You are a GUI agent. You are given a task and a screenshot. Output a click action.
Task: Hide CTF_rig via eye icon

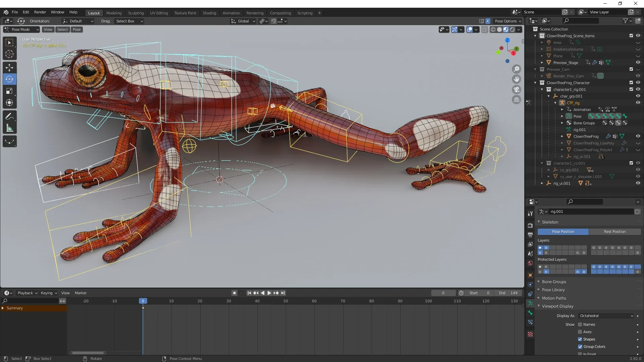(638, 103)
